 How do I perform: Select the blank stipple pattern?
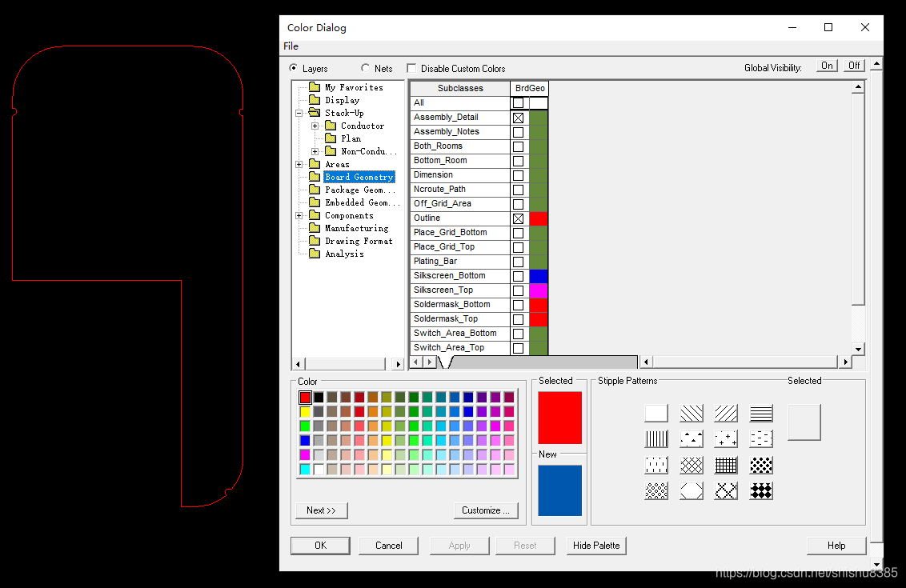[656, 413]
